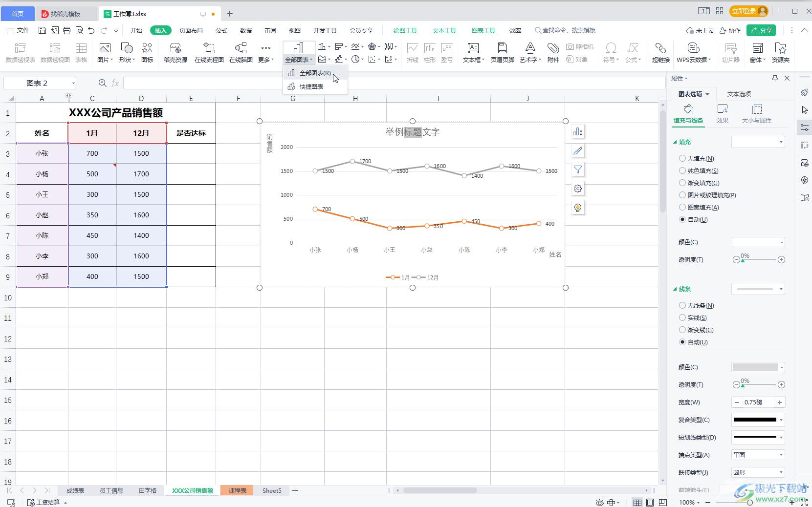Switch to the 开始 ribbon tab
Screen dimensions: 812x507
click(136, 30)
